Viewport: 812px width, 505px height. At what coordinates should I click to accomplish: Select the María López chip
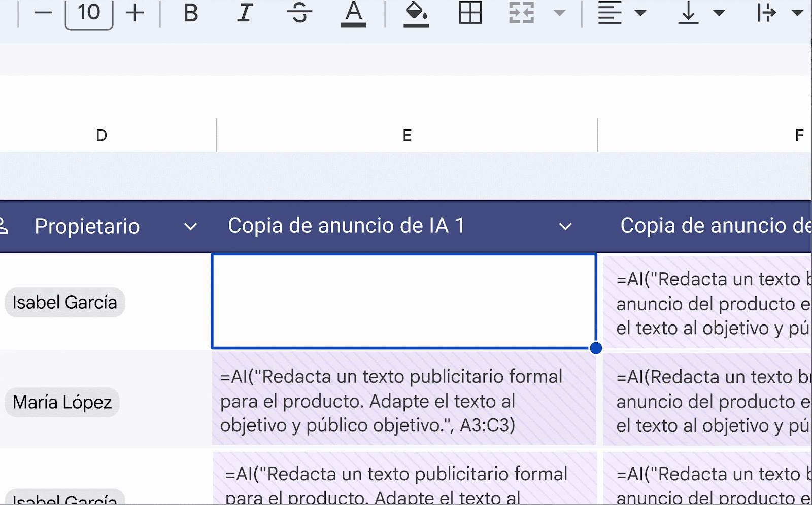point(62,402)
